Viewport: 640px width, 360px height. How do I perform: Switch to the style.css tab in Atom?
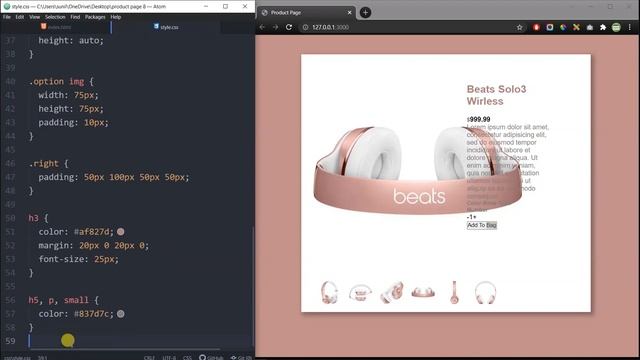pyautogui.click(x=166, y=27)
